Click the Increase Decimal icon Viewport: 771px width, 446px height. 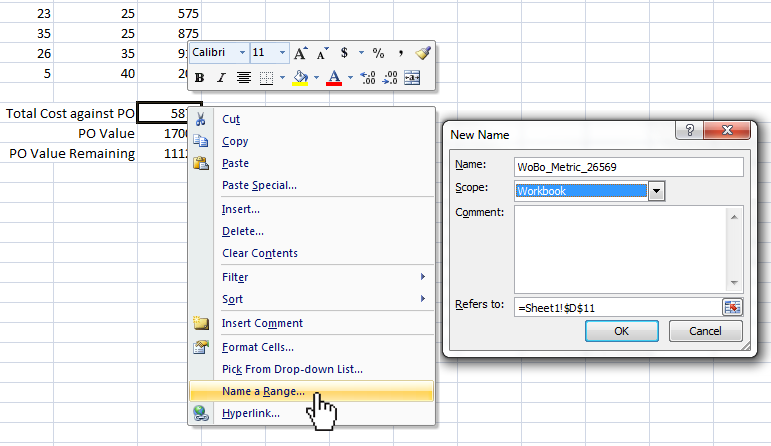pos(368,77)
